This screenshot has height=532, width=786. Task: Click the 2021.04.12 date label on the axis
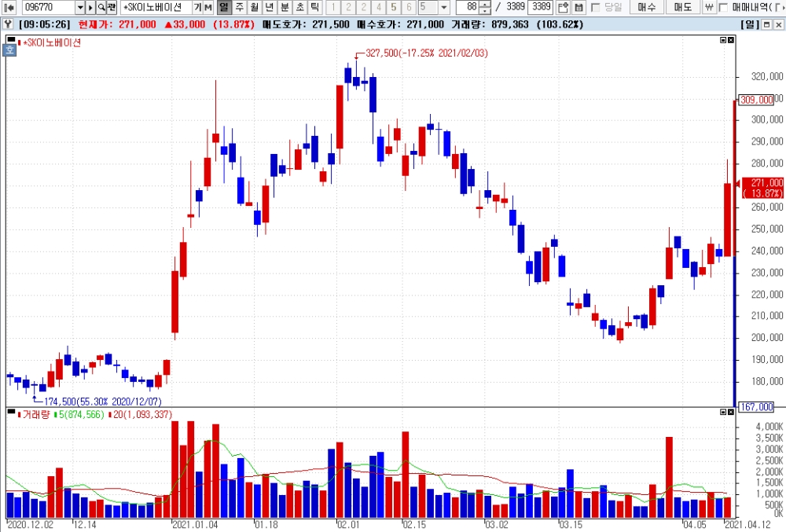click(748, 524)
